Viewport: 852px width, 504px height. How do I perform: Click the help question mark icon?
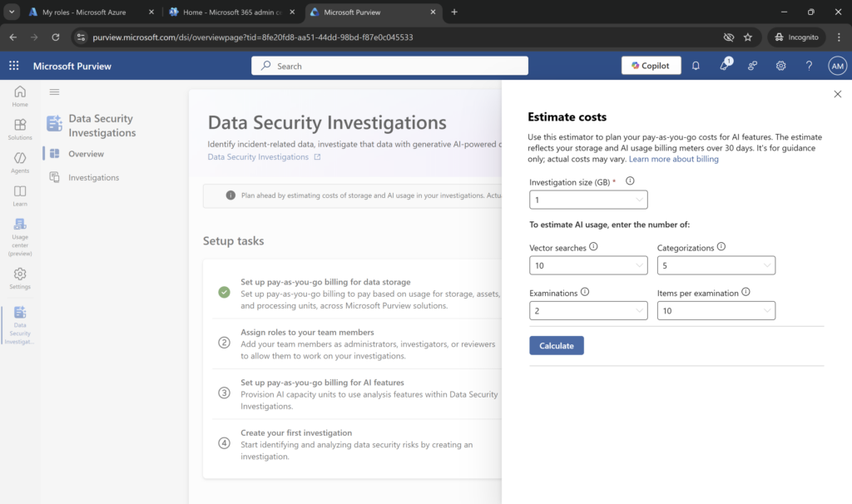coord(809,66)
